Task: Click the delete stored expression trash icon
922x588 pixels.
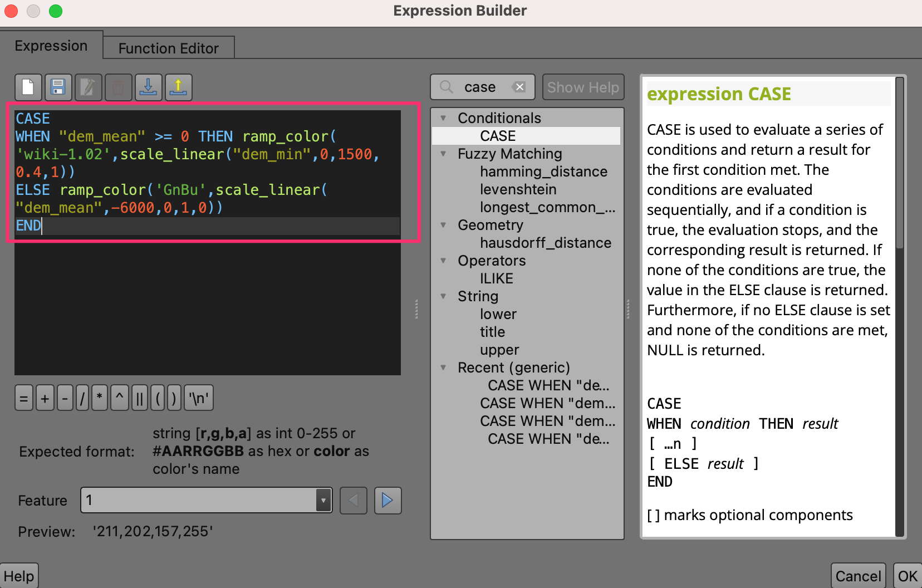Action: tap(118, 87)
